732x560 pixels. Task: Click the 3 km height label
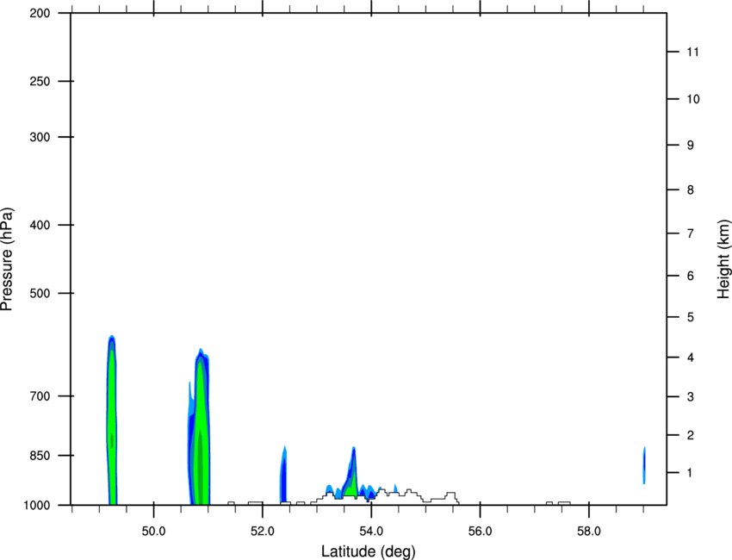pyautogui.click(x=691, y=396)
